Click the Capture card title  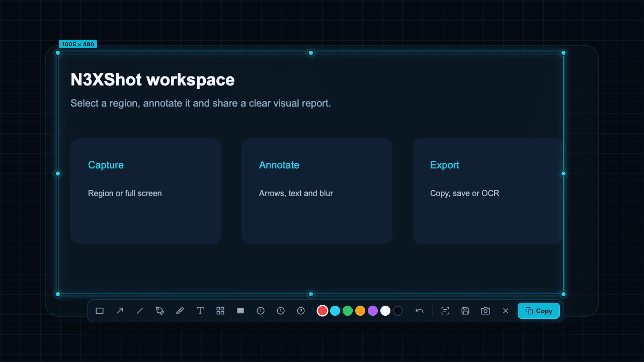pos(106,165)
